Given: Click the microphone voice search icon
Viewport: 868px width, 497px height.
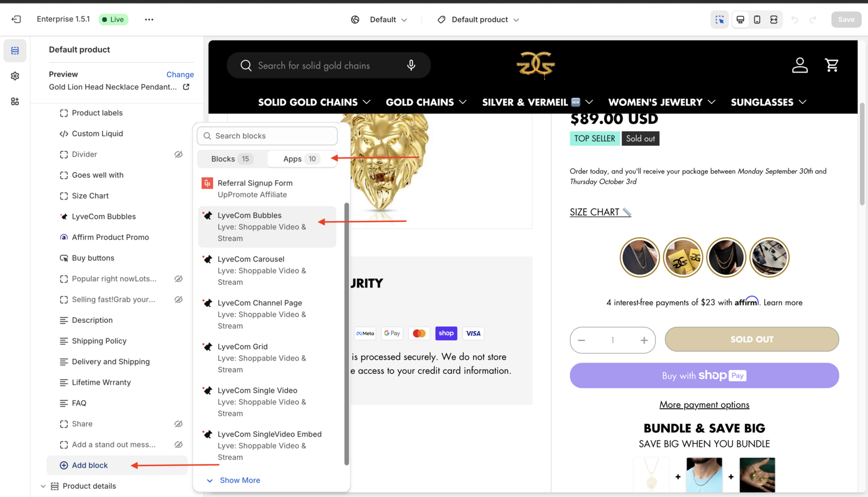Looking at the screenshot, I should click(411, 65).
